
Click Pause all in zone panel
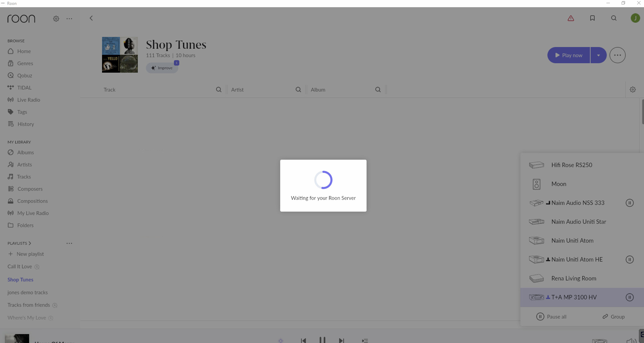[551, 317]
